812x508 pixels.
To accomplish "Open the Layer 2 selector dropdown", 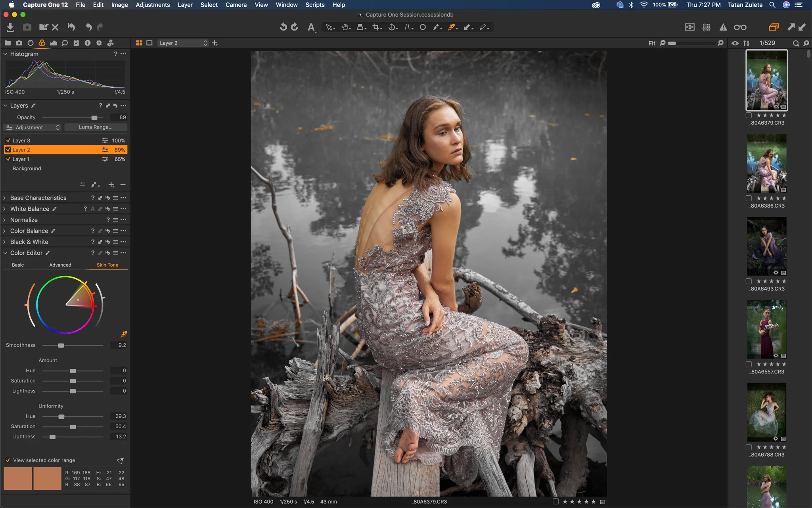I will click(183, 43).
